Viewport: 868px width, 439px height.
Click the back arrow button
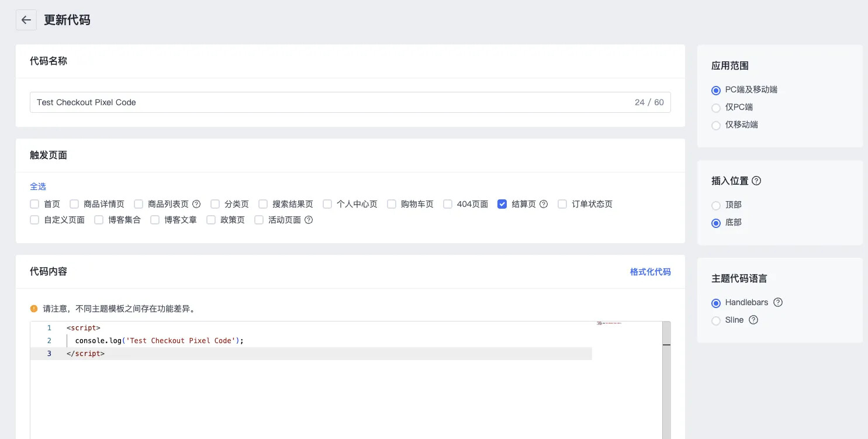(x=26, y=20)
